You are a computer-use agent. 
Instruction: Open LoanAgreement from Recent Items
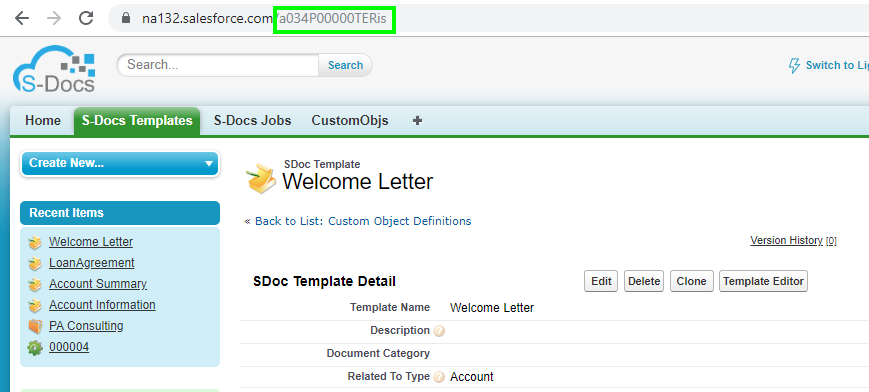tap(91, 263)
